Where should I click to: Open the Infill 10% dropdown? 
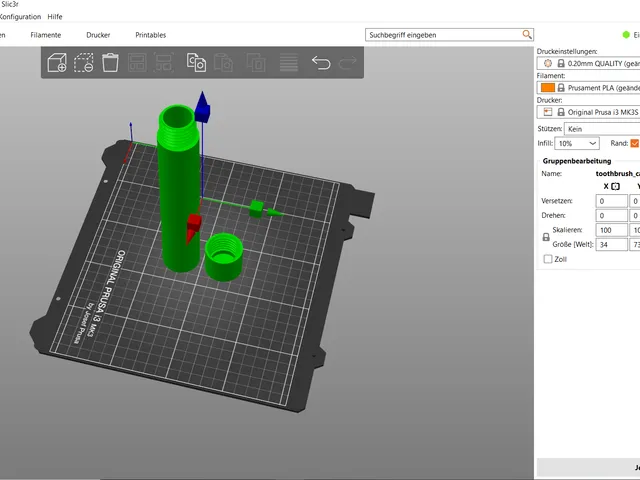click(577, 144)
